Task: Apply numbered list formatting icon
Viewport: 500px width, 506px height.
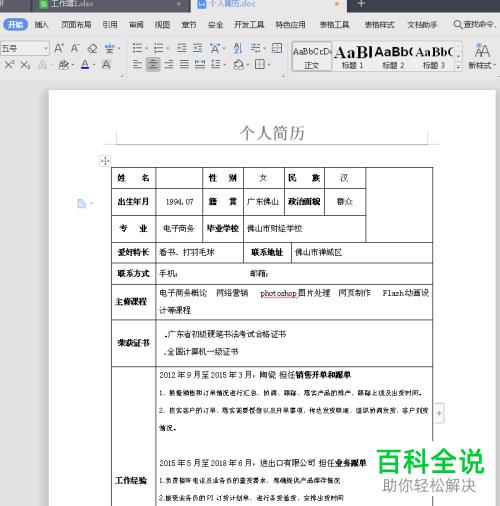Action: (x=159, y=48)
